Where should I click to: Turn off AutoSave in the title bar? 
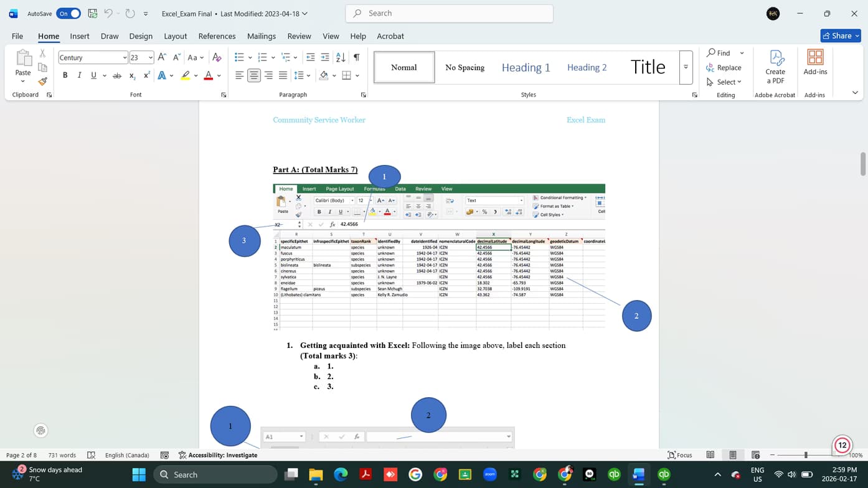pos(67,13)
